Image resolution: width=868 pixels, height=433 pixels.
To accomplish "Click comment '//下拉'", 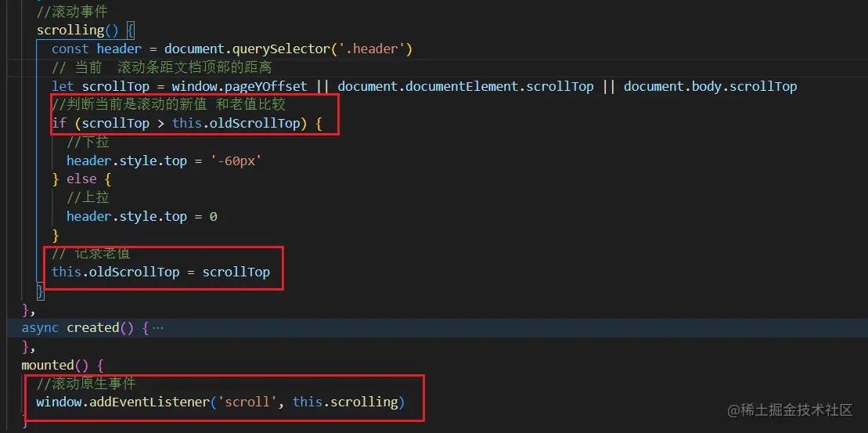I will point(88,142).
